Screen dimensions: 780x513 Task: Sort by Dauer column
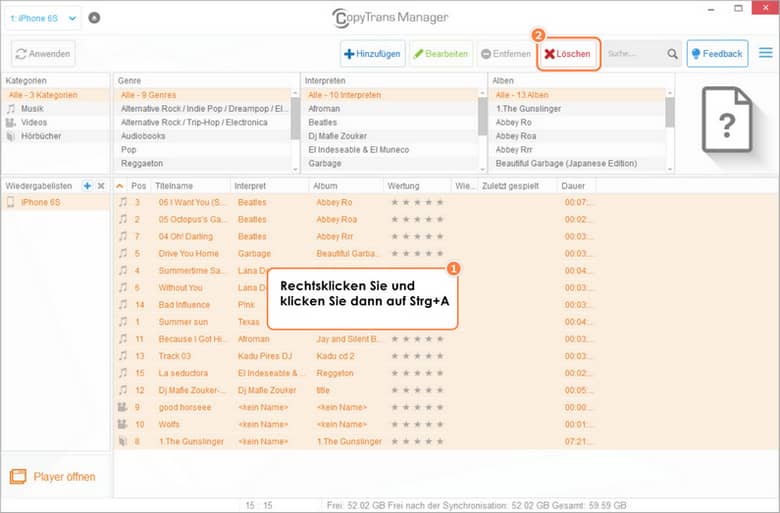[577, 186]
